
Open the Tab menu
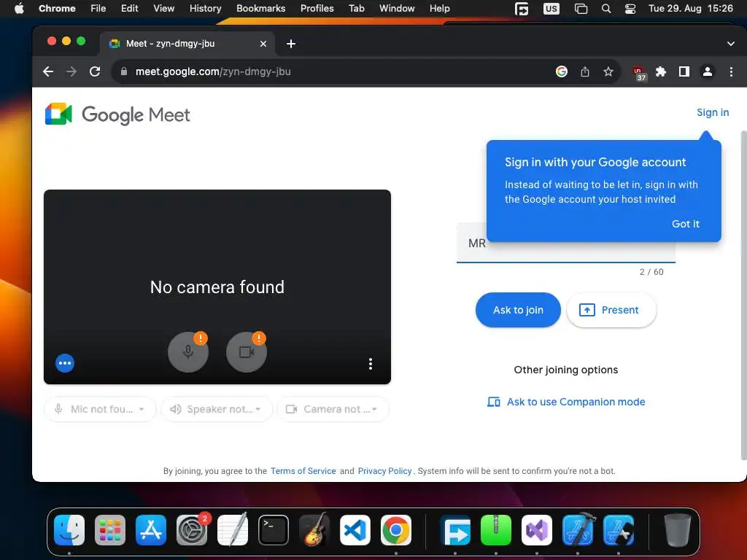click(x=356, y=8)
